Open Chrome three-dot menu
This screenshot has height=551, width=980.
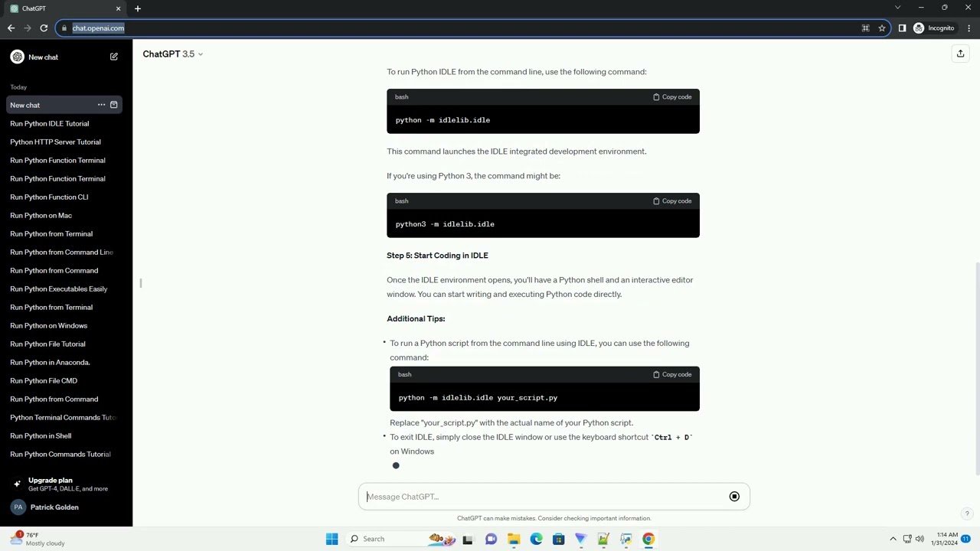point(969,28)
